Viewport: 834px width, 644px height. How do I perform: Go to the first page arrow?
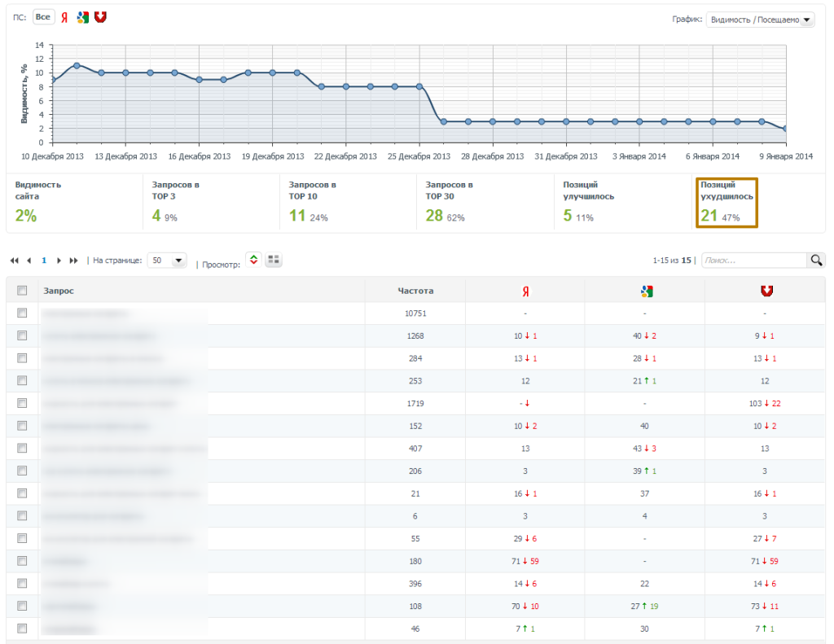click(x=14, y=261)
